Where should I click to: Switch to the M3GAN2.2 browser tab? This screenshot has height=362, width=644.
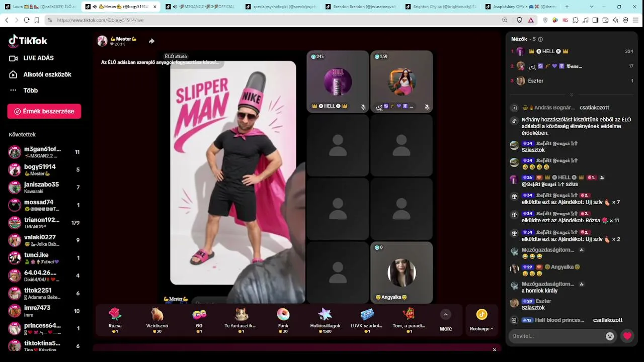(x=201, y=7)
